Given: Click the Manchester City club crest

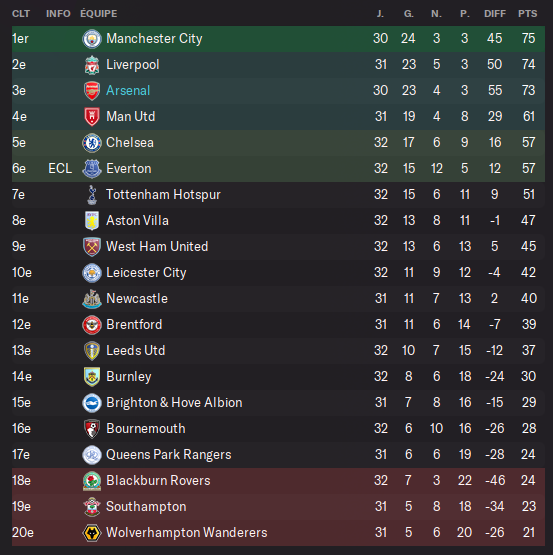Looking at the screenshot, I should tap(92, 39).
